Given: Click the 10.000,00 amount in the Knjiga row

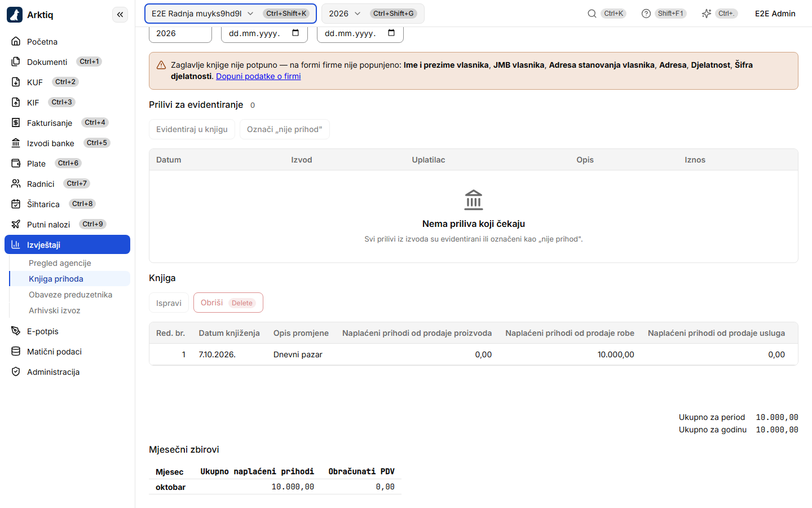Looking at the screenshot, I should point(616,354).
